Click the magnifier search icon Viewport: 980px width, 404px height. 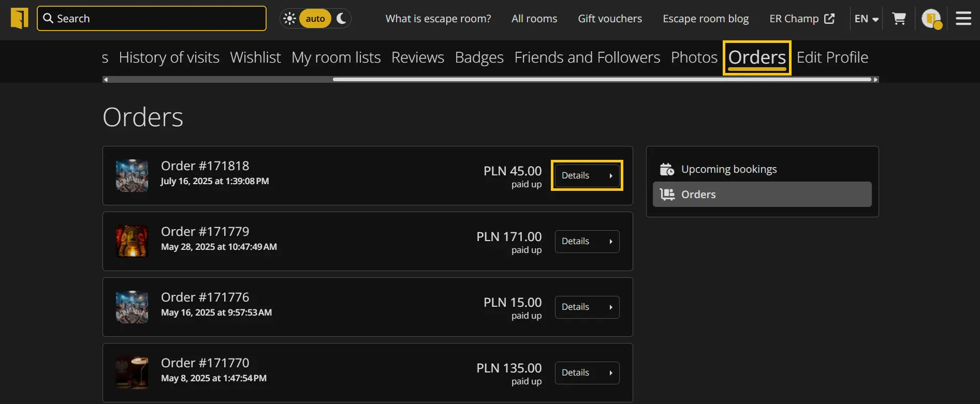48,19
